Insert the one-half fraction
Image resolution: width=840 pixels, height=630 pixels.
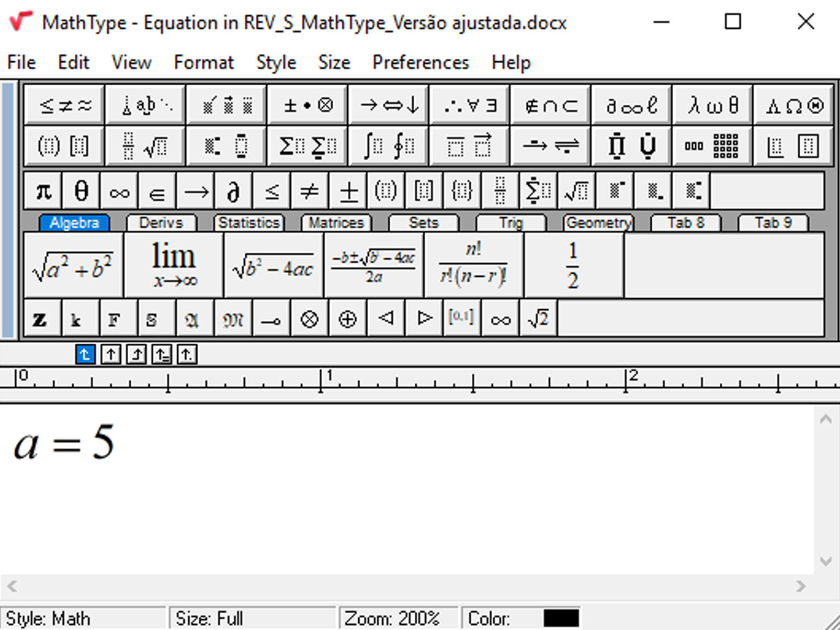574,265
